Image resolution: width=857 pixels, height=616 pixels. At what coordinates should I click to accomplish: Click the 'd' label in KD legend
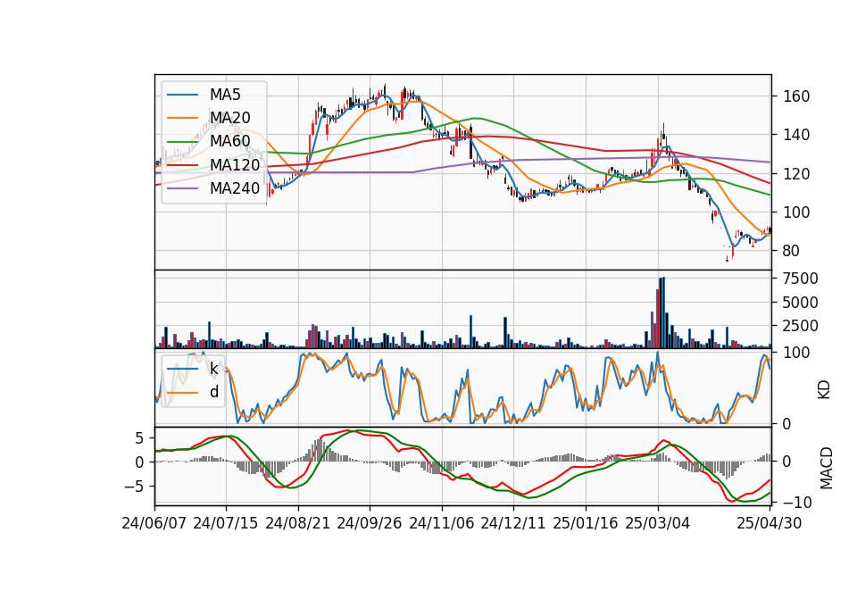pyautogui.click(x=213, y=392)
